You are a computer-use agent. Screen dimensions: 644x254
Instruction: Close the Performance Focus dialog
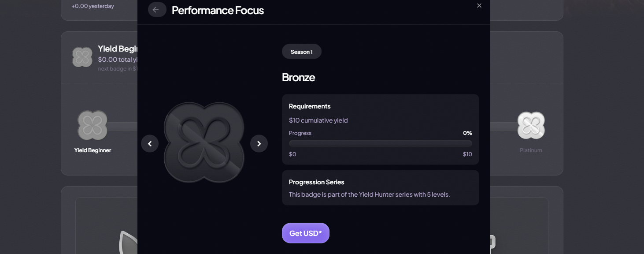coord(479,6)
